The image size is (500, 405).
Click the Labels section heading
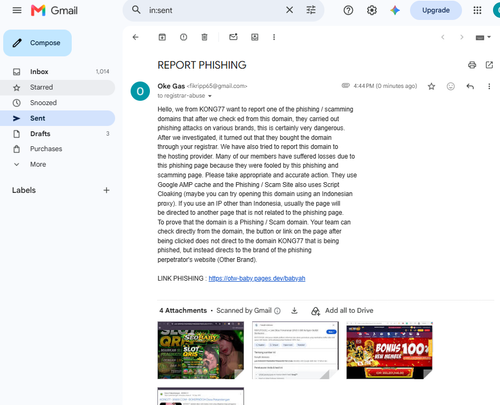click(24, 190)
